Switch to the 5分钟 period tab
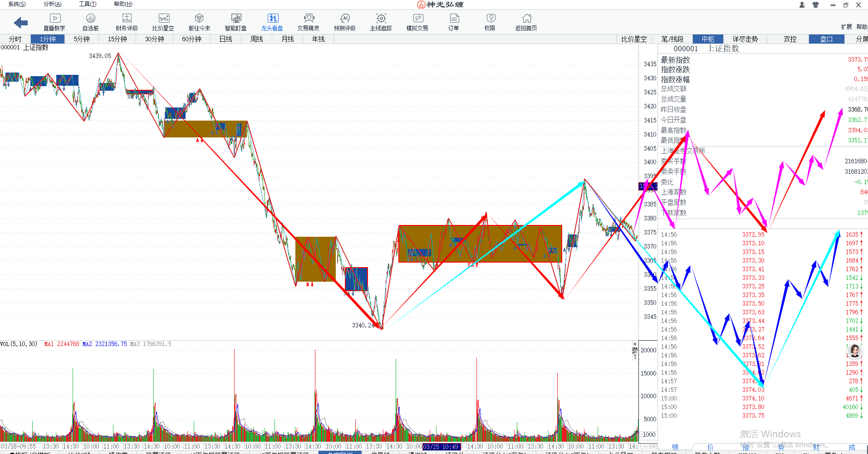The image size is (868, 454). tap(82, 39)
